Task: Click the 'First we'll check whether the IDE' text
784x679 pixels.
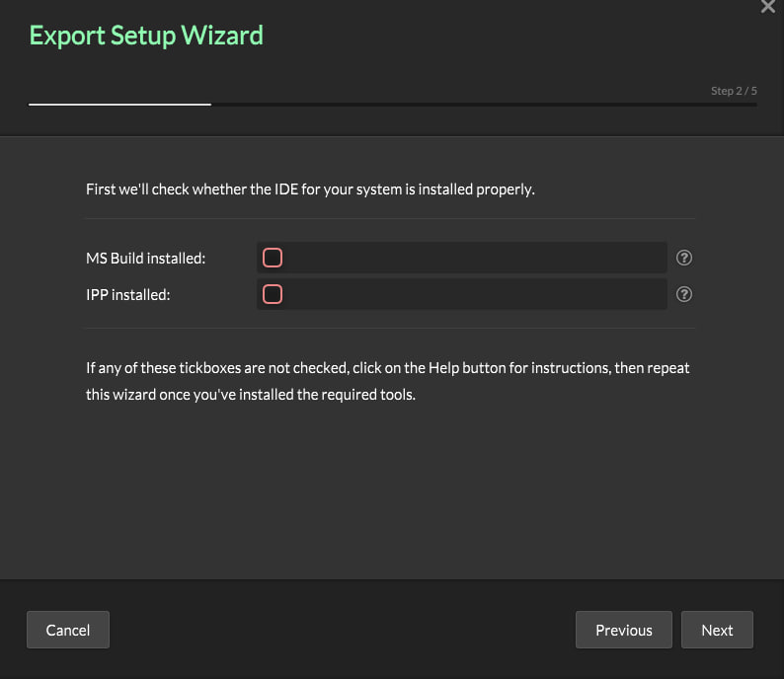Action: point(310,189)
